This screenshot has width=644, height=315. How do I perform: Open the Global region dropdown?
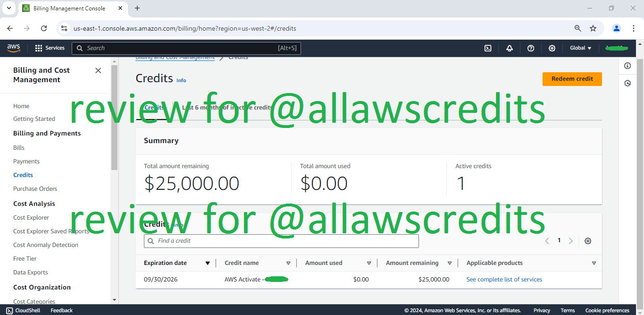[580, 48]
